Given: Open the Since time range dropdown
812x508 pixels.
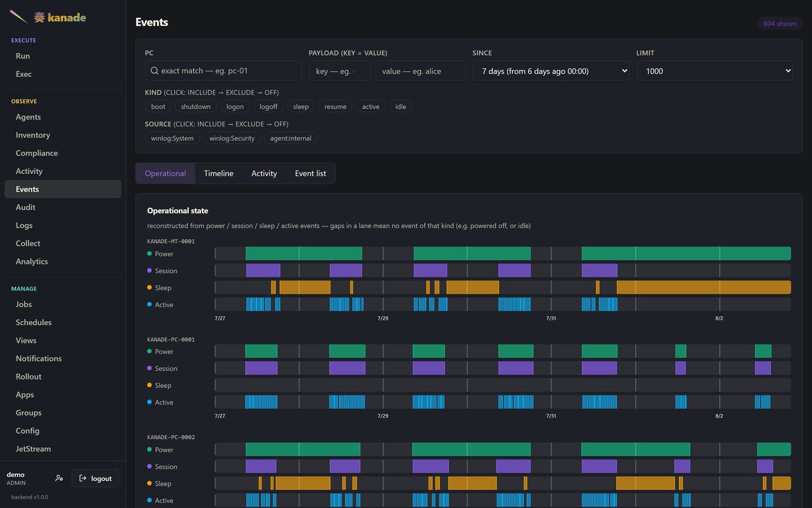Looking at the screenshot, I should (x=551, y=71).
